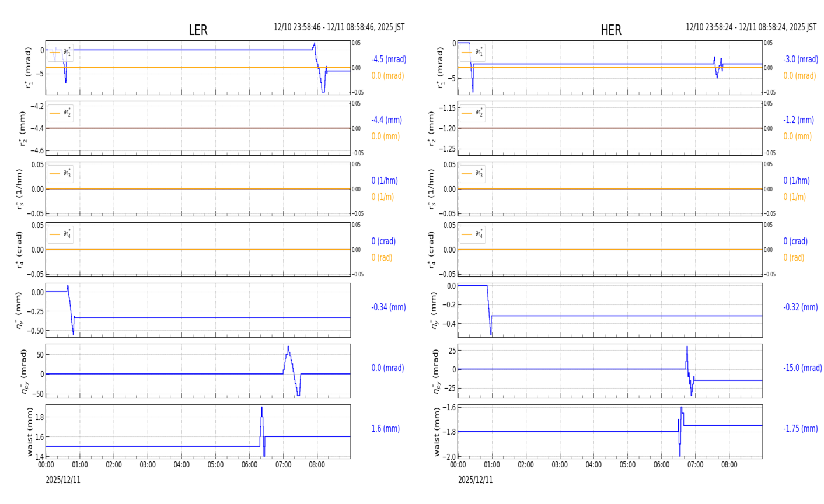824x504 pixels.
Task: Click the HER value -0.32 (mm)
Action: tap(801, 307)
